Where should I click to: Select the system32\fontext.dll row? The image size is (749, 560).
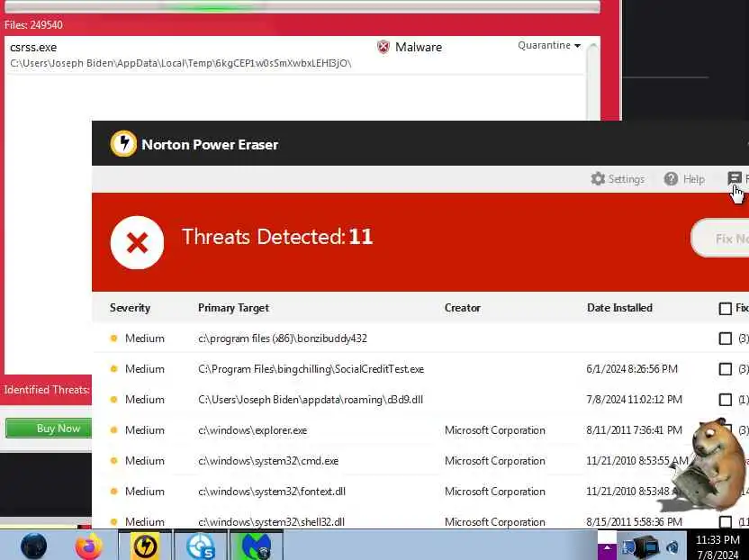420,492
